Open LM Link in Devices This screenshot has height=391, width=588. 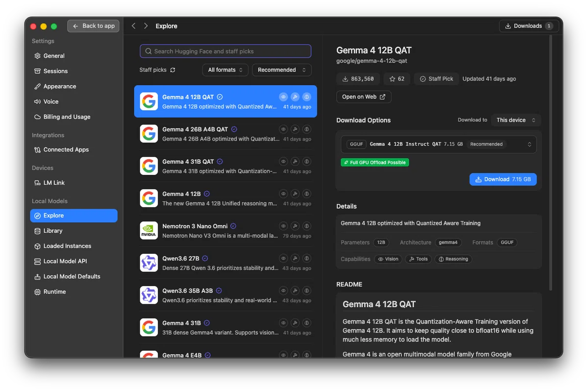tap(73, 183)
